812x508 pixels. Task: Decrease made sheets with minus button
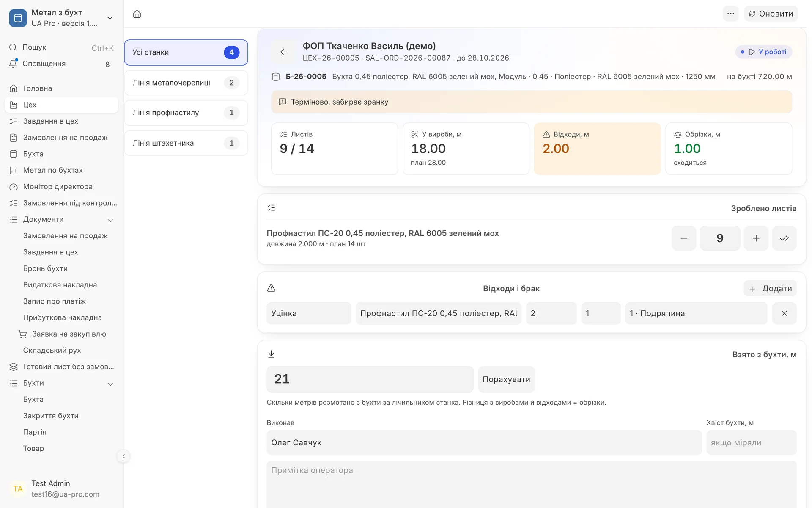point(684,238)
